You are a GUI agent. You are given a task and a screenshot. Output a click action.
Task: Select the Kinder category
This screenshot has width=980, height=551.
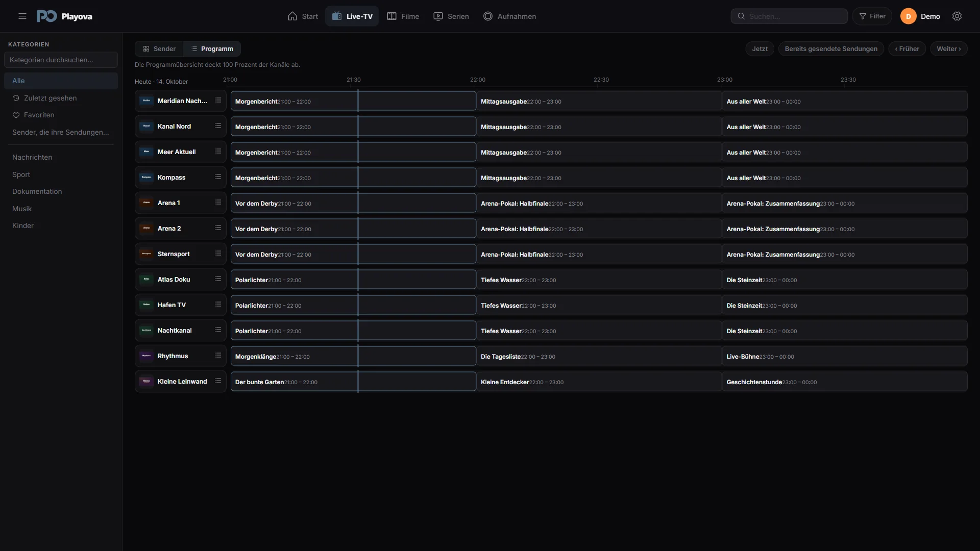(x=61, y=226)
